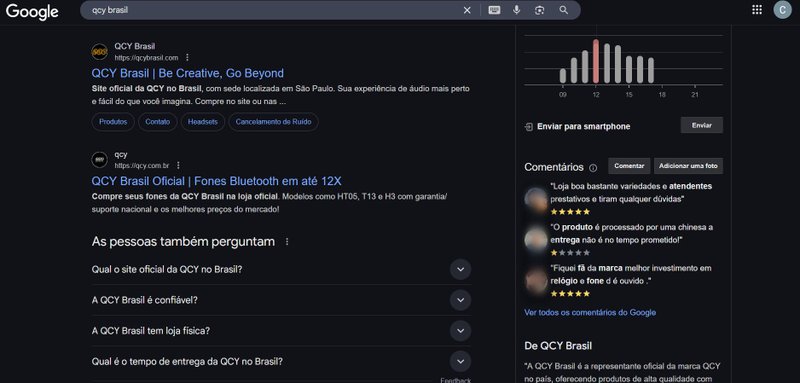
Task: Open "Ver todos os comentários do Google"
Action: (x=590, y=313)
